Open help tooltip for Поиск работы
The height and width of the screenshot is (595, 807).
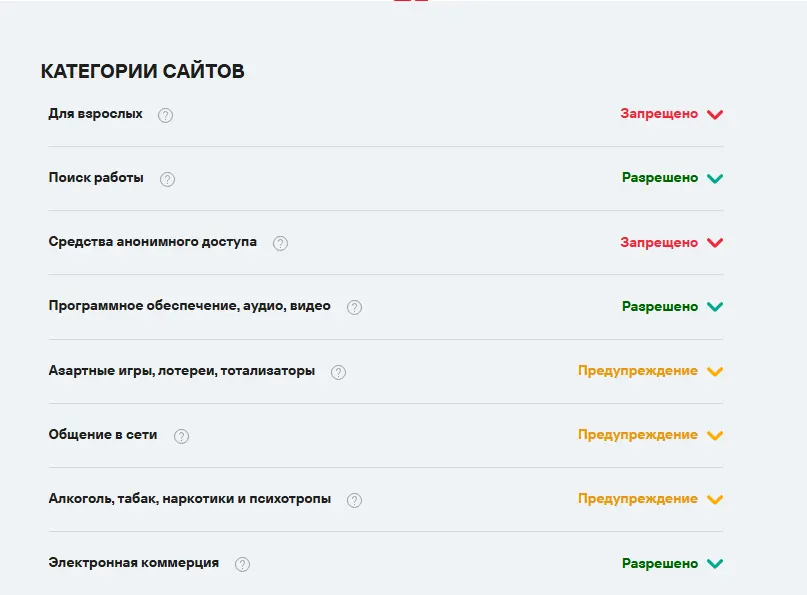(x=167, y=179)
